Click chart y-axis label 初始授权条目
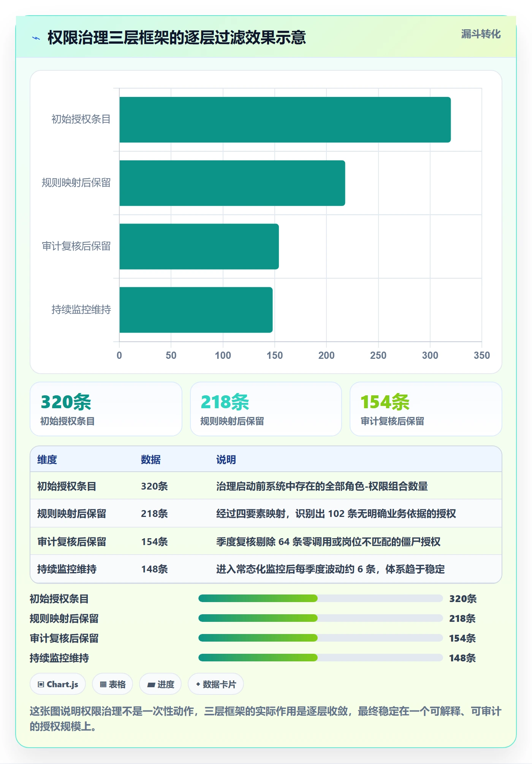The image size is (532, 764). click(81, 119)
